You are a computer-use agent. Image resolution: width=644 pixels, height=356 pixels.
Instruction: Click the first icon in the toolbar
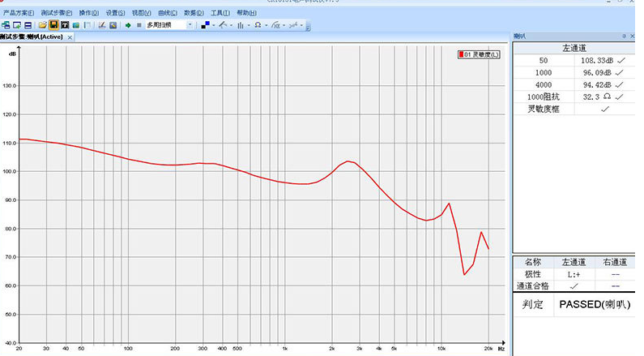(x=5, y=25)
